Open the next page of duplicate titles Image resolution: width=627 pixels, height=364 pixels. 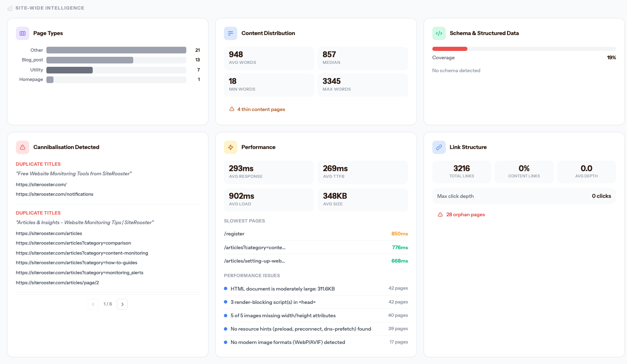pyautogui.click(x=122, y=304)
